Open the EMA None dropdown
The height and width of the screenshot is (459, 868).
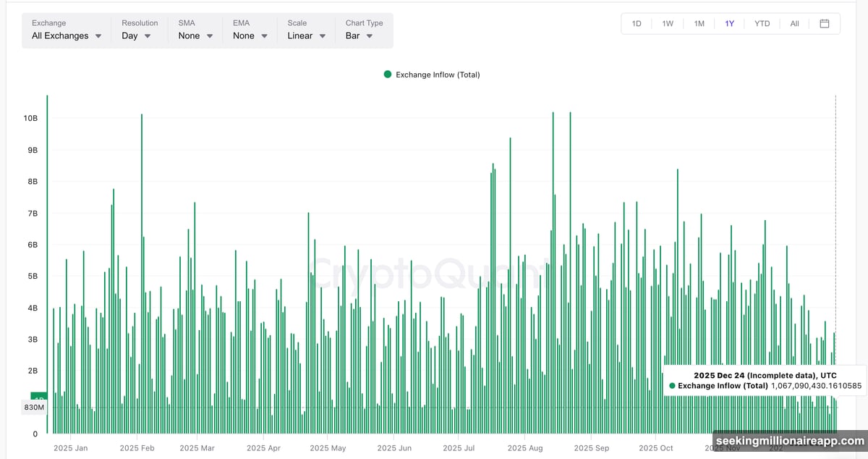248,35
